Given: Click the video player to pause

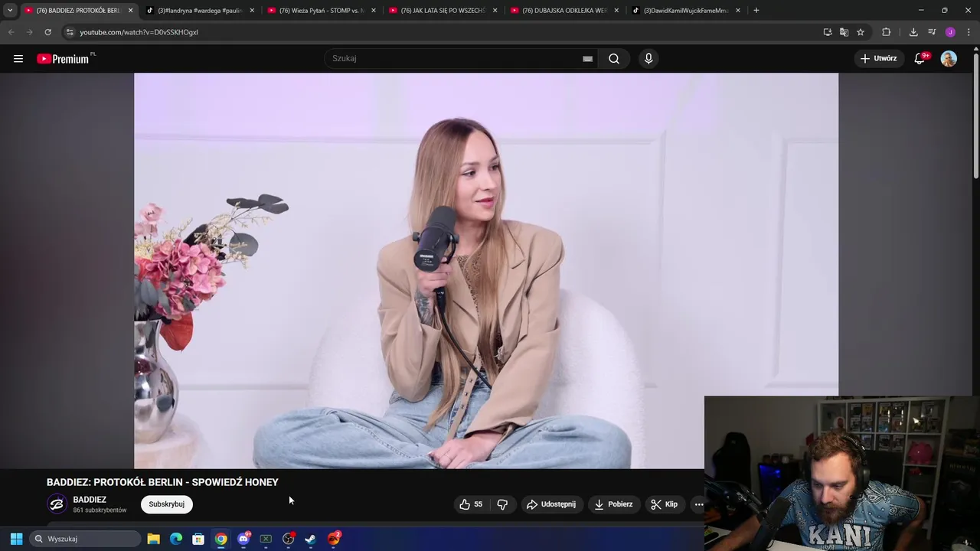Looking at the screenshot, I should (486, 270).
